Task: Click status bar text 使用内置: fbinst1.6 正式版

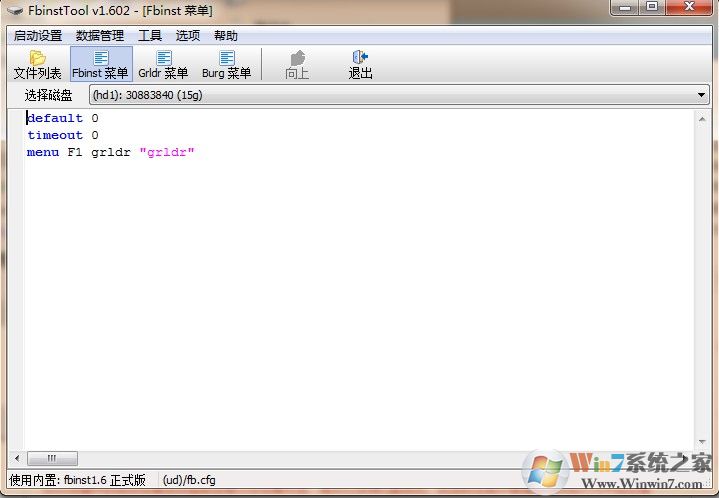Action: pyautogui.click(x=77, y=480)
